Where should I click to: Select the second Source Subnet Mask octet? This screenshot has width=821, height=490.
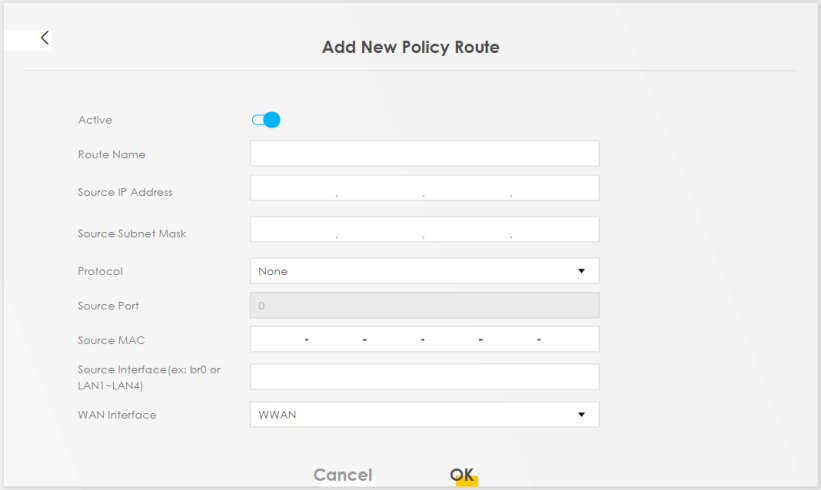pyautogui.click(x=380, y=230)
